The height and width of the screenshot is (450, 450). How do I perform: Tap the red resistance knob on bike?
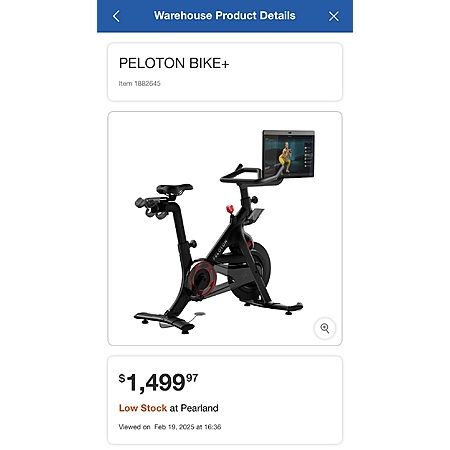click(230, 209)
